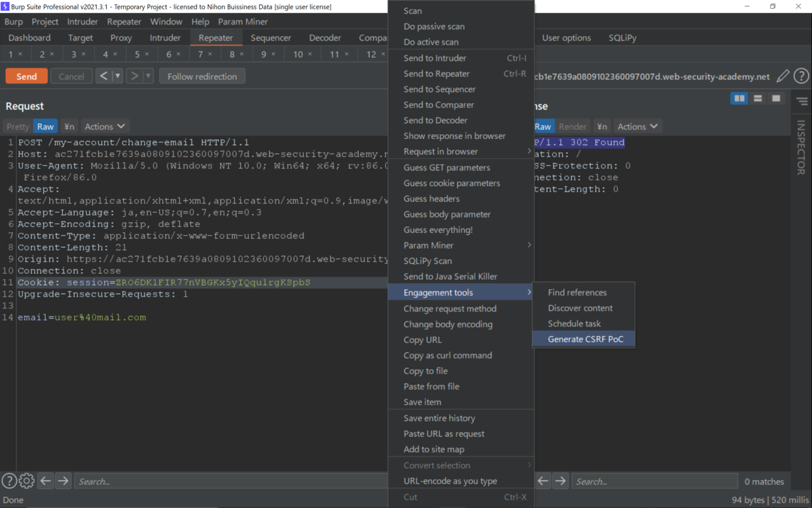Open the Proxy tab
The height and width of the screenshot is (508, 812).
tap(121, 38)
